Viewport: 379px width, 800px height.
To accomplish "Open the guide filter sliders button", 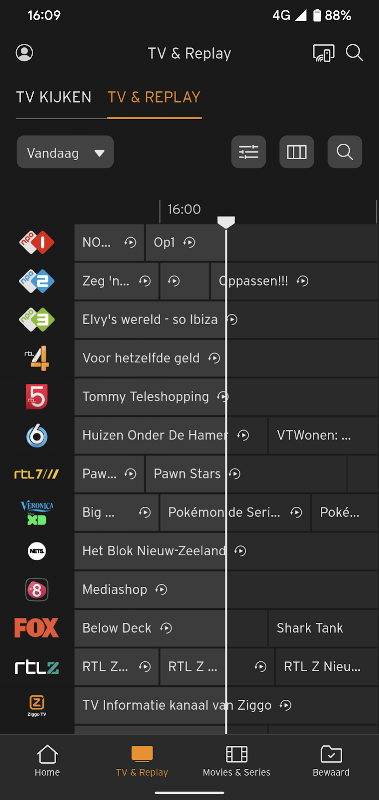I will coord(248,152).
